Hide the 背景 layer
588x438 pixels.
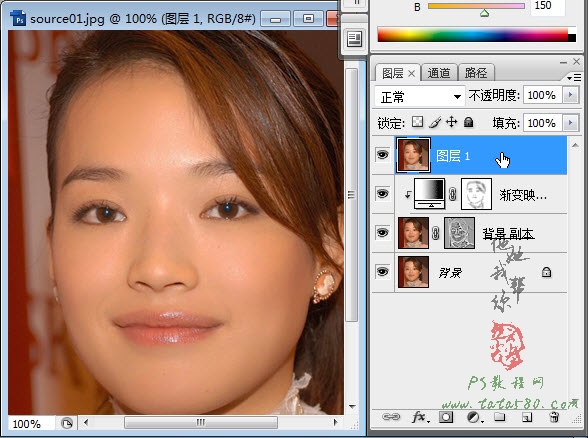point(382,272)
